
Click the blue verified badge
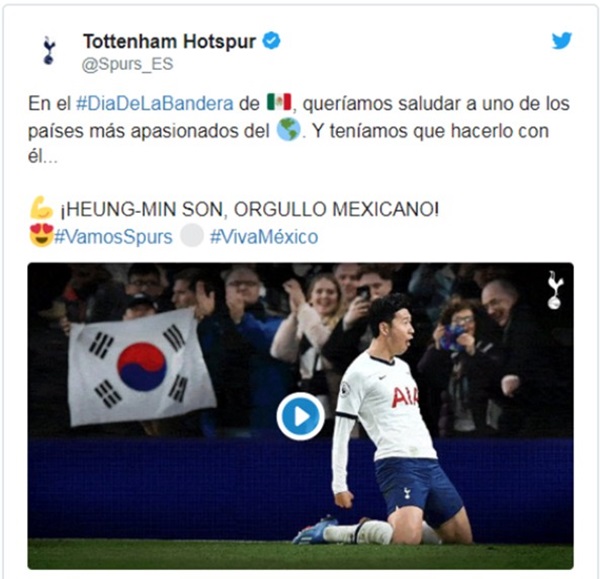point(271,41)
